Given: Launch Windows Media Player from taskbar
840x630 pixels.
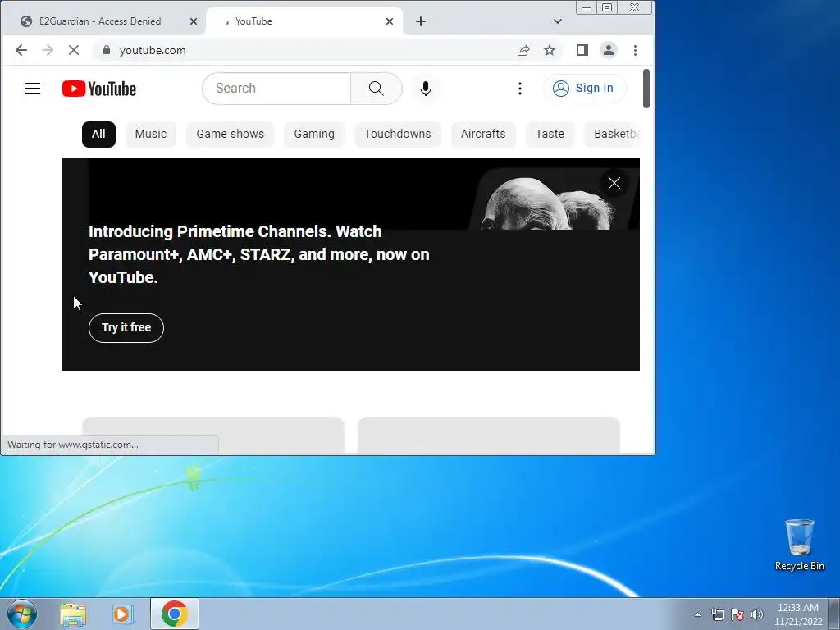Looking at the screenshot, I should click(123, 614).
